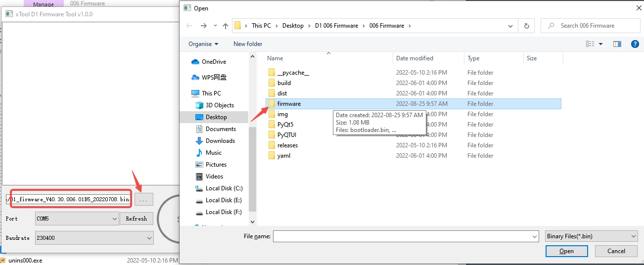Open the Organise menu
This screenshot has width=644, height=265.
tap(203, 44)
